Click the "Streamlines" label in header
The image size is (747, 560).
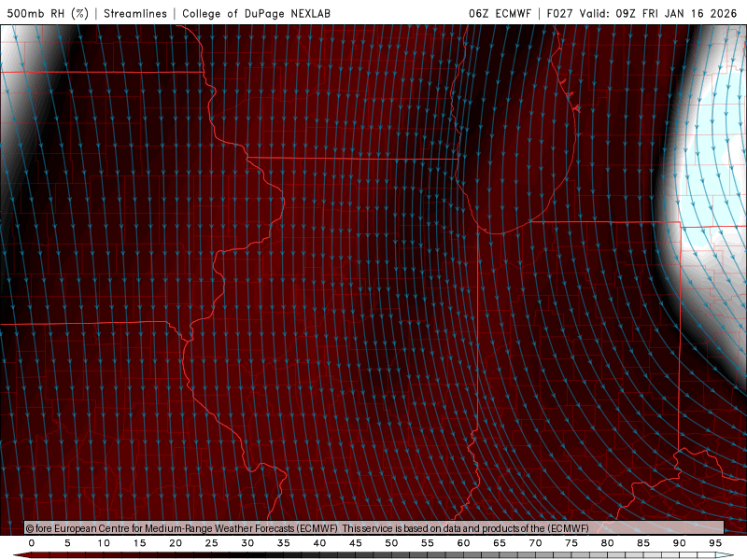(135, 13)
